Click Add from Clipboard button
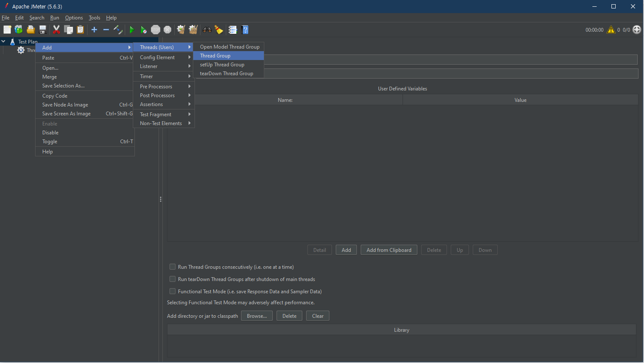The width and height of the screenshot is (644, 363). [389, 250]
